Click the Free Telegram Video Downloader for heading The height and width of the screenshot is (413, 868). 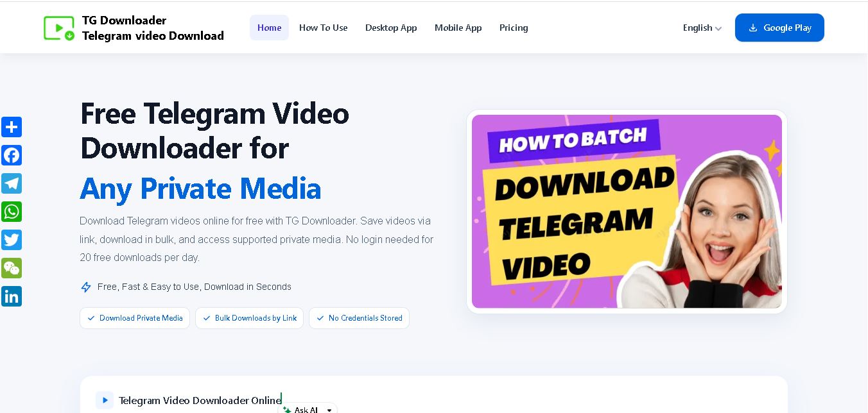214,131
